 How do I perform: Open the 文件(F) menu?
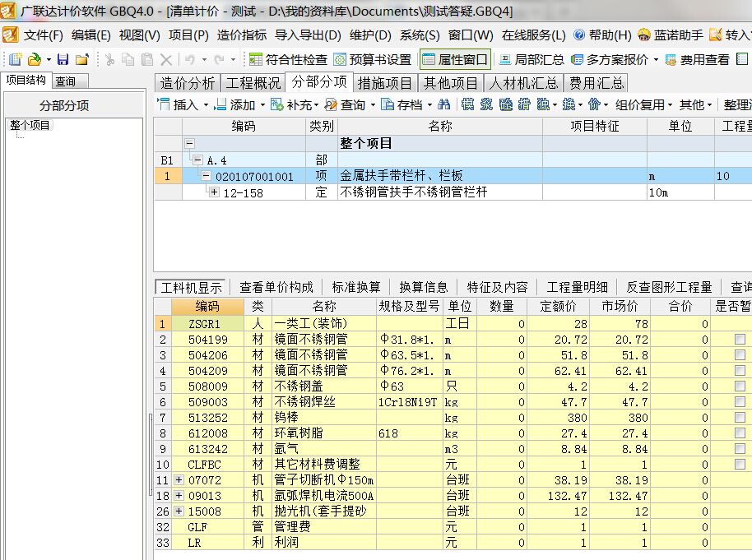coord(43,35)
